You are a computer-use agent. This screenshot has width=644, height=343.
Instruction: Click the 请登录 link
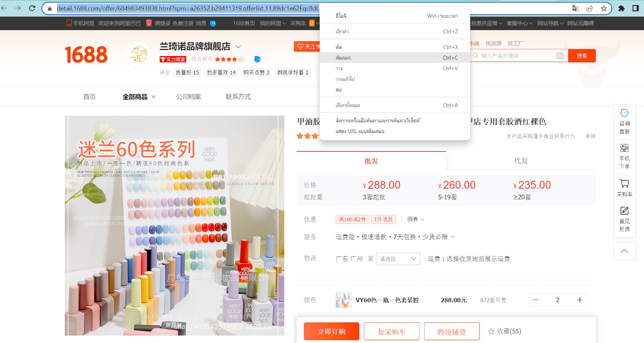[162, 23]
